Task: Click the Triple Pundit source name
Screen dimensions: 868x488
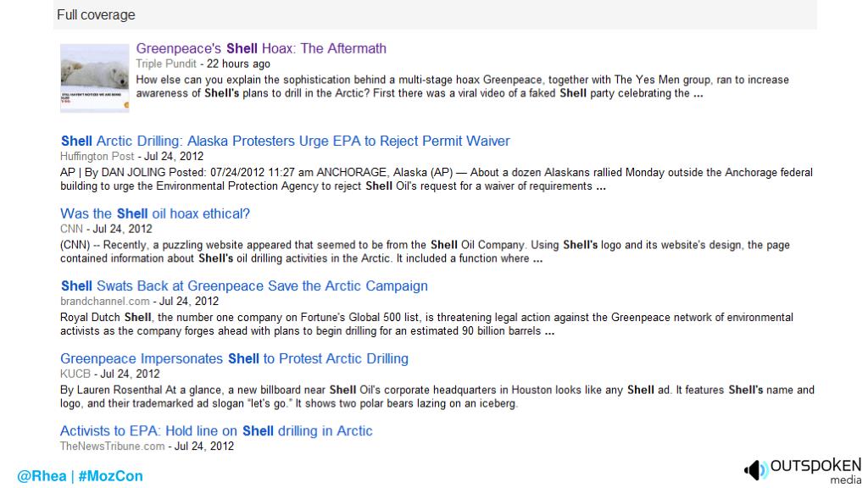Action: [166, 64]
